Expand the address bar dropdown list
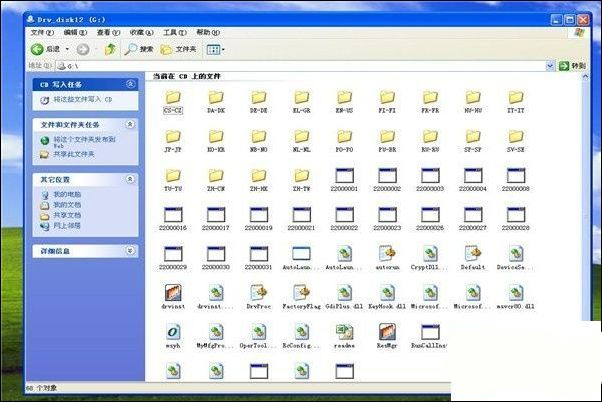The height and width of the screenshot is (402, 602). click(550, 66)
